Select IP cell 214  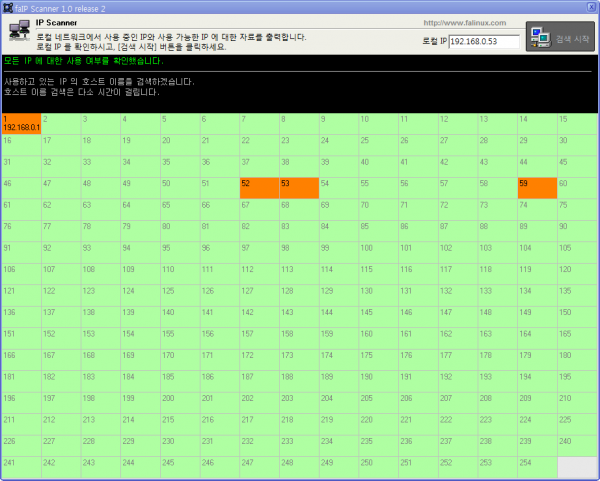click(x=140, y=424)
